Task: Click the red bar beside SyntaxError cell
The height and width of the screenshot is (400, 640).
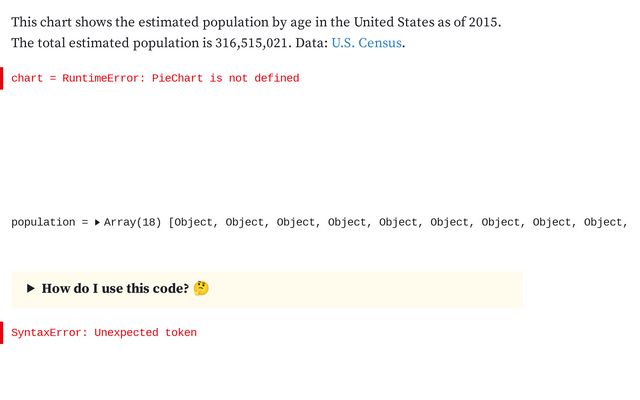Action: [x=2, y=333]
